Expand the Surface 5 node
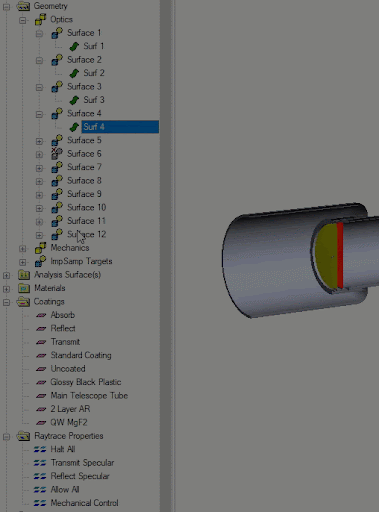This screenshot has height=512, width=379. pos(39,141)
